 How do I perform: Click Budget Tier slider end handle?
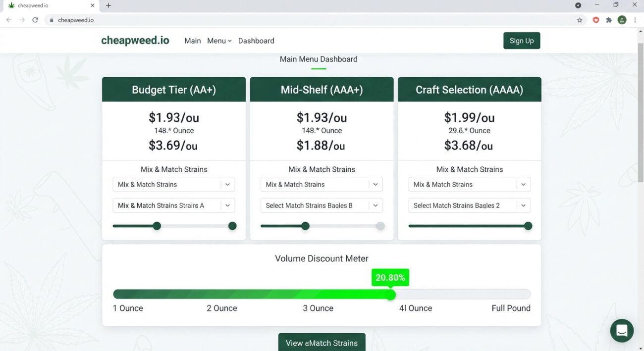pos(232,226)
